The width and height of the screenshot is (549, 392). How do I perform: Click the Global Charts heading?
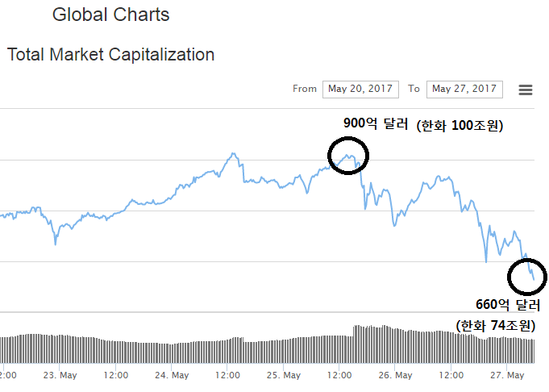point(110,15)
